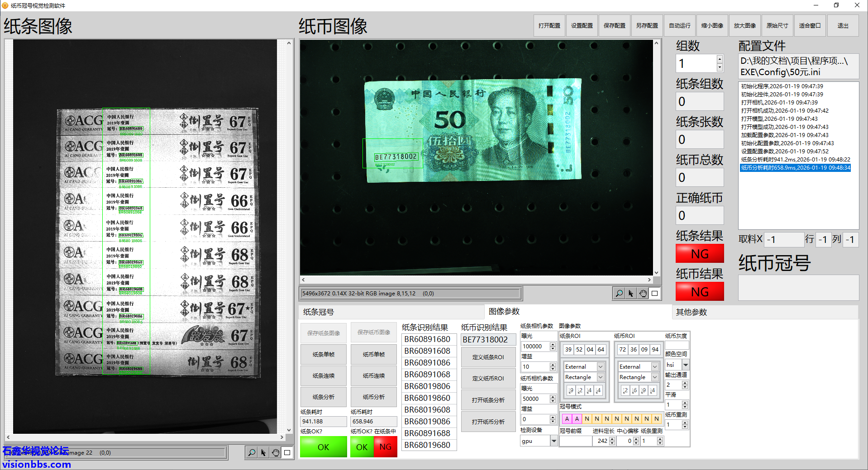
Task: Toggle the last N cell in 冠号模式
Action: coord(656,419)
